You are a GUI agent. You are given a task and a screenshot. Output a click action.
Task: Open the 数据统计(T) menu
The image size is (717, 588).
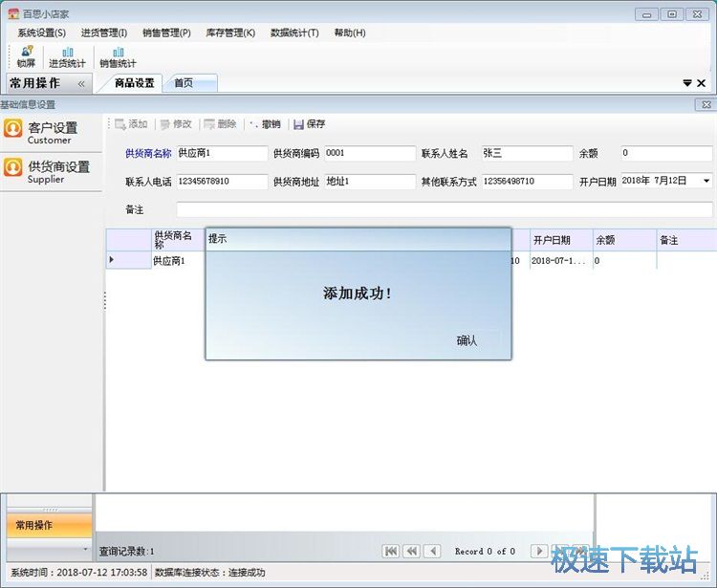tap(294, 33)
